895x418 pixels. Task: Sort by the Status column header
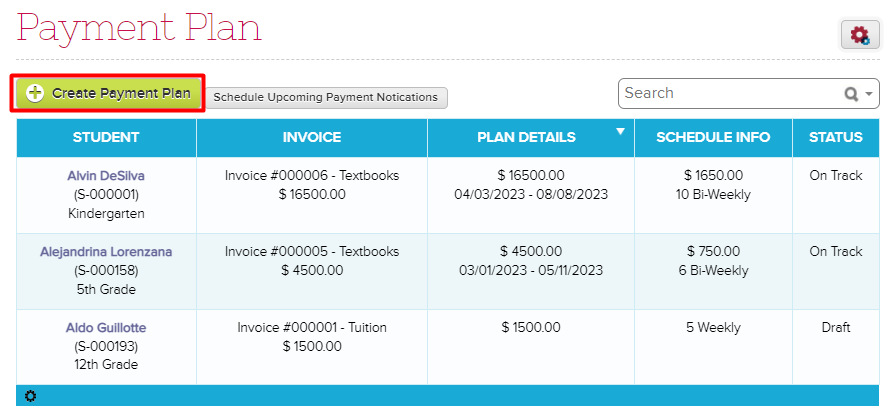[x=835, y=137]
